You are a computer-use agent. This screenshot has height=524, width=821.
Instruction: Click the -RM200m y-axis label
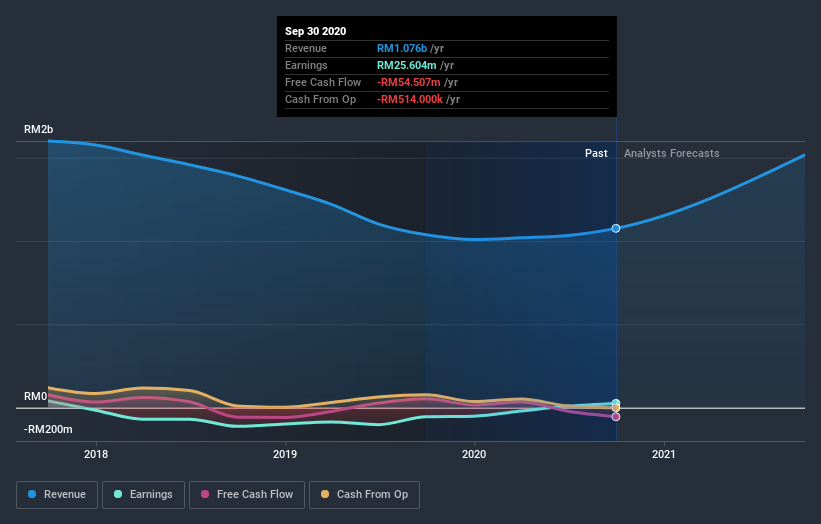[x=48, y=429]
